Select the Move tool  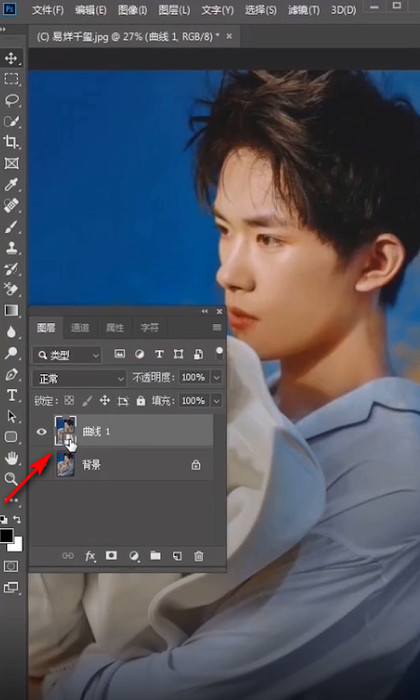coord(11,58)
